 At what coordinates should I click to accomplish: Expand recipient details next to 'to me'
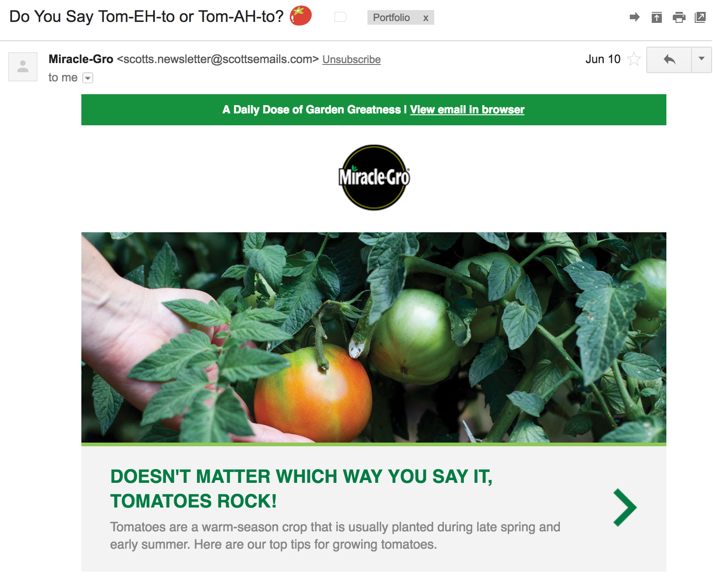point(88,78)
